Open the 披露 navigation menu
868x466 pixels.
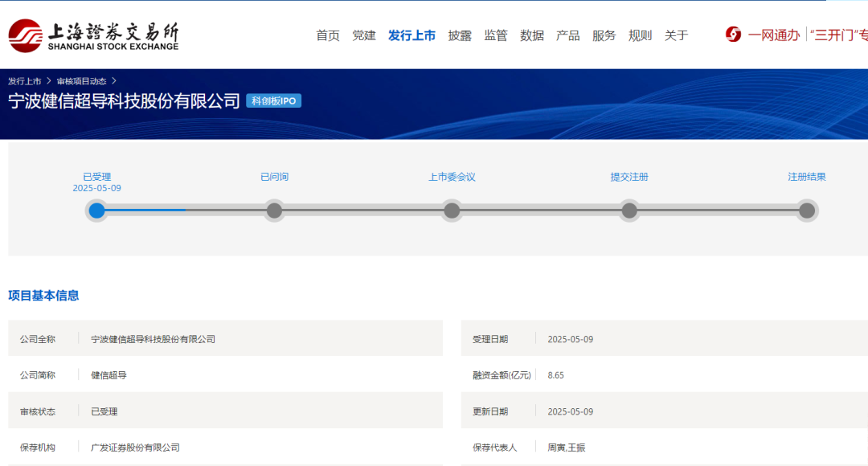(x=460, y=35)
